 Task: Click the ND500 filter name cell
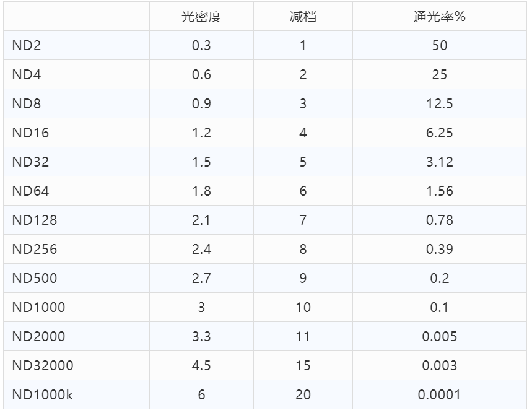click(x=34, y=279)
